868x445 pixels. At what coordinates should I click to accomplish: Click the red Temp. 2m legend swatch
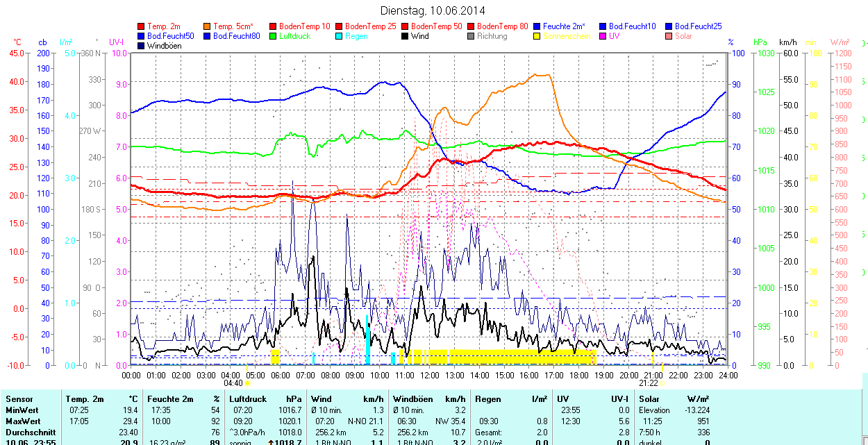[142, 26]
